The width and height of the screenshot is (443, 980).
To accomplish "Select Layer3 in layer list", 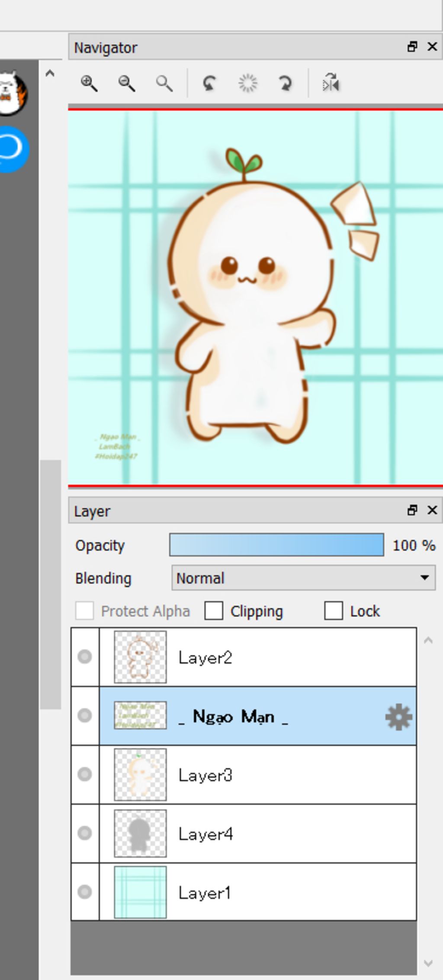I will pos(258,775).
